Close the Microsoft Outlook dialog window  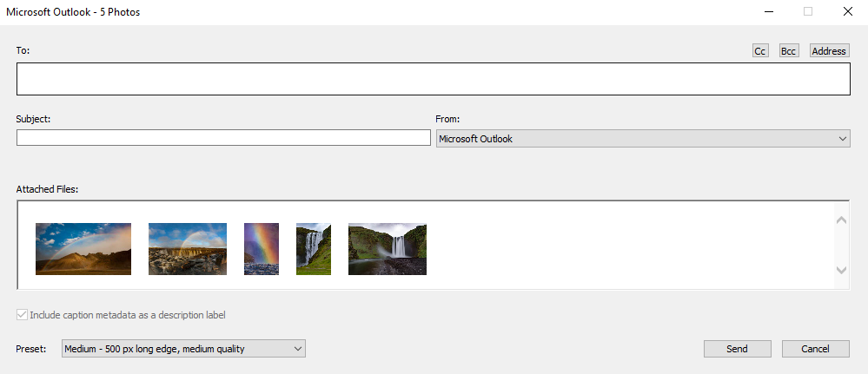[x=847, y=11]
